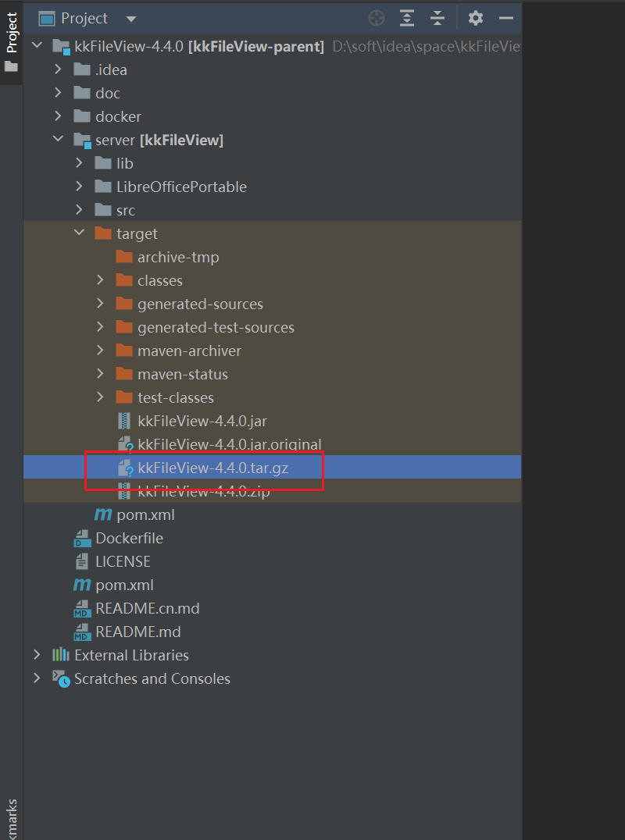Expand the doc folder

[58, 93]
